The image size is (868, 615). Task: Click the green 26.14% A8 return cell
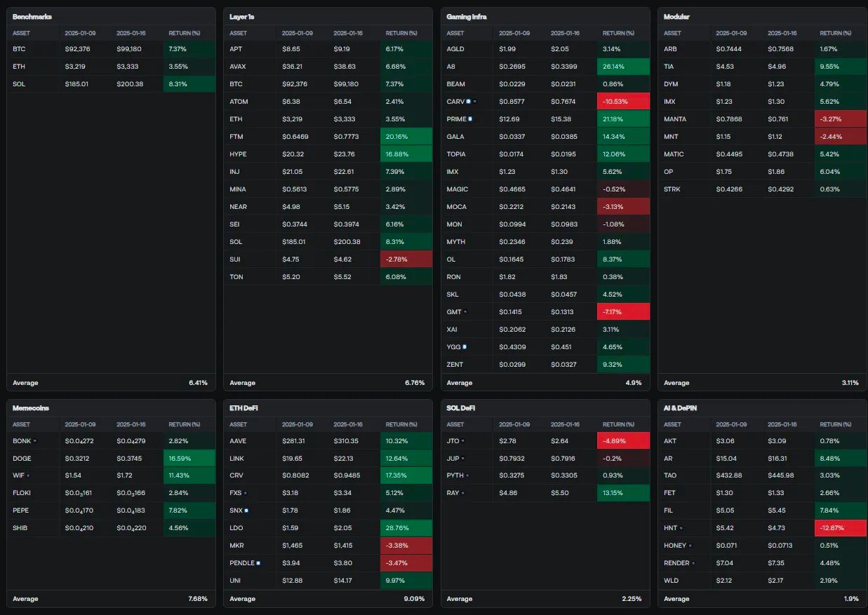(623, 67)
